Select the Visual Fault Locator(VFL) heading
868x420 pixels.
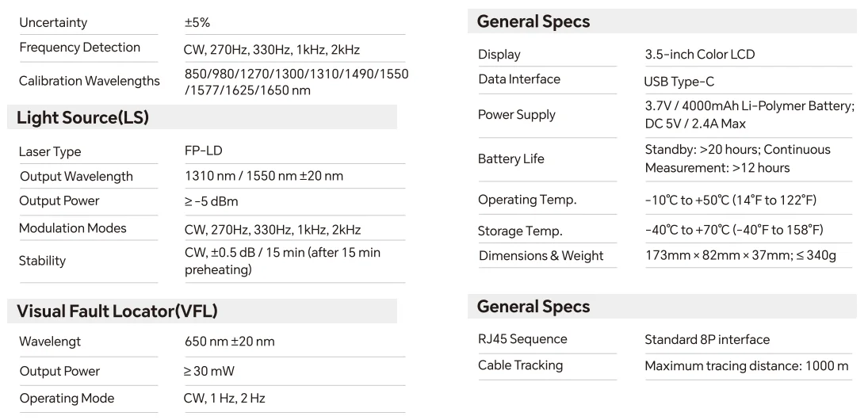(x=117, y=311)
